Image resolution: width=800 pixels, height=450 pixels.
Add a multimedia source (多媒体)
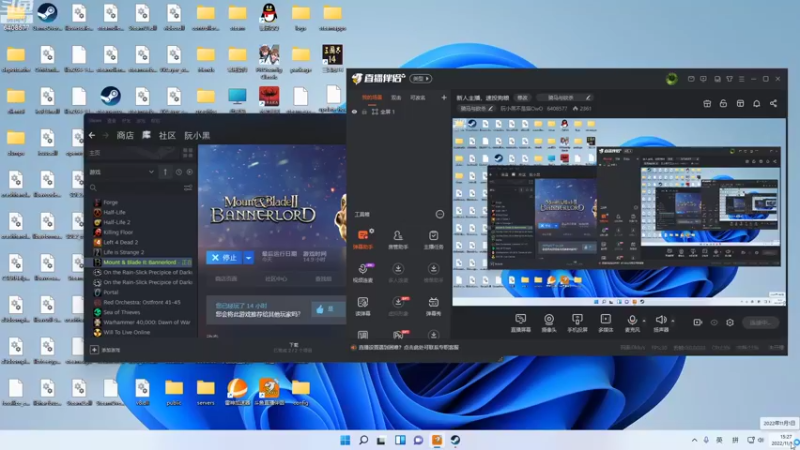(605, 322)
